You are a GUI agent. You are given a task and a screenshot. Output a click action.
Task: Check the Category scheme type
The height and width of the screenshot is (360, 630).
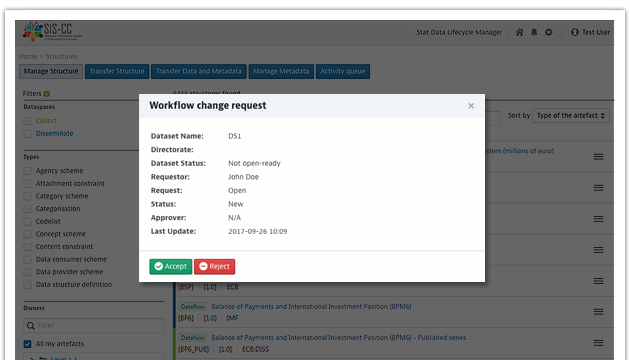27,196
